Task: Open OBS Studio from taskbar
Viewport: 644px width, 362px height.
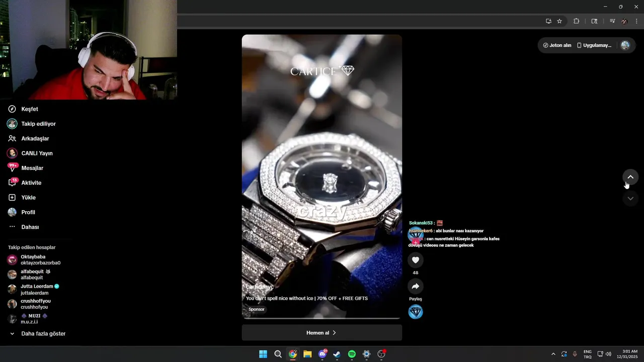Action: [381, 354]
